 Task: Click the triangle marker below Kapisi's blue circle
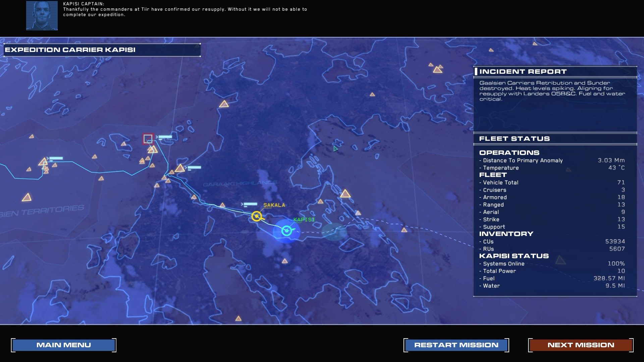click(284, 261)
